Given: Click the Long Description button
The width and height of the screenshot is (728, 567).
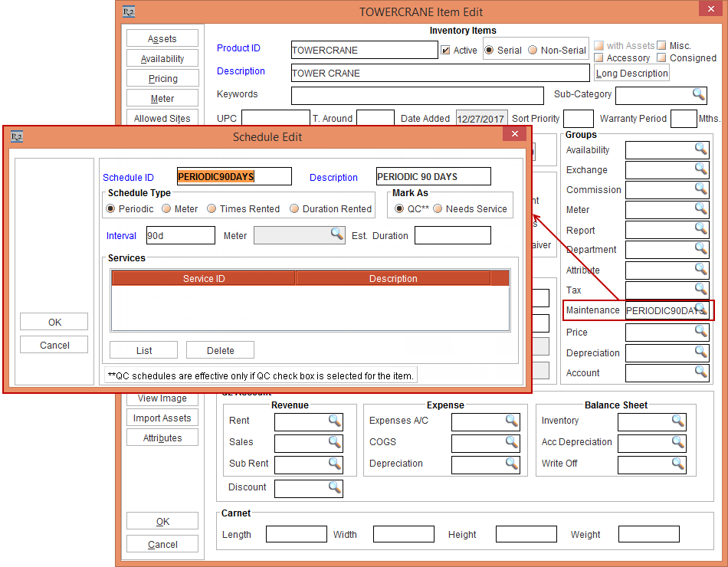Looking at the screenshot, I should [x=631, y=74].
